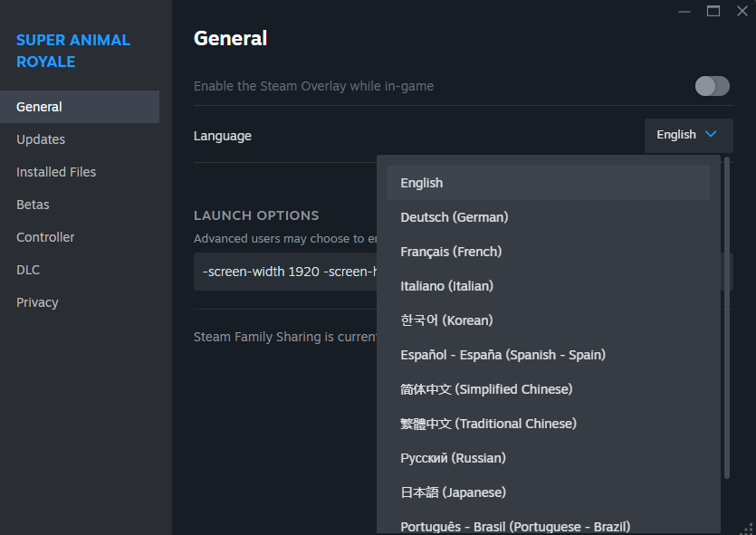Open Installed Files in the sidebar
The height and width of the screenshot is (535, 756).
(80, 172)
